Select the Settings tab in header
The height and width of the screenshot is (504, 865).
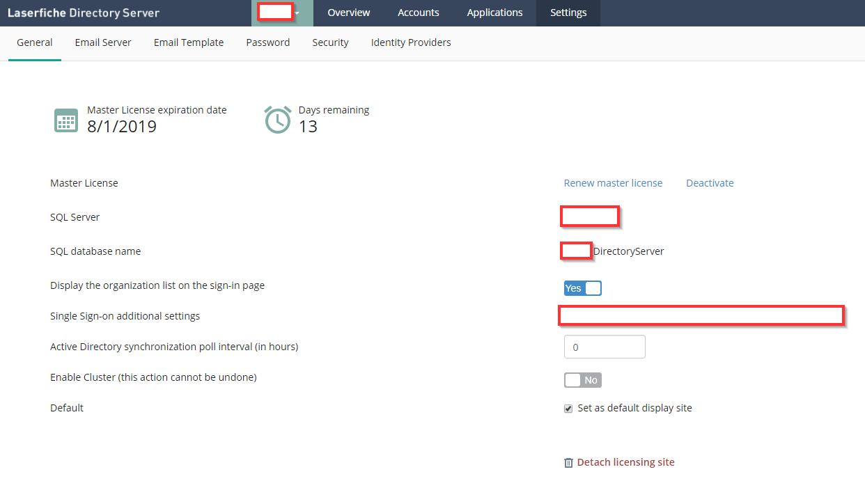coord(568,13)
